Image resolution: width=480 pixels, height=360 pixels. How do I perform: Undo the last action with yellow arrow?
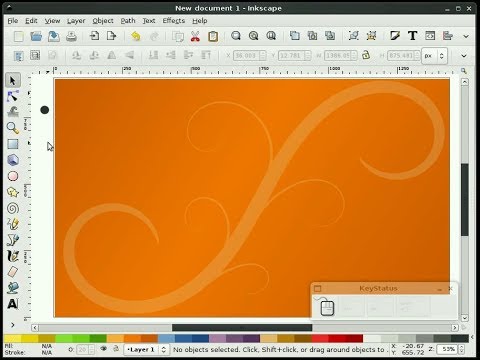(x=135, y=36)
